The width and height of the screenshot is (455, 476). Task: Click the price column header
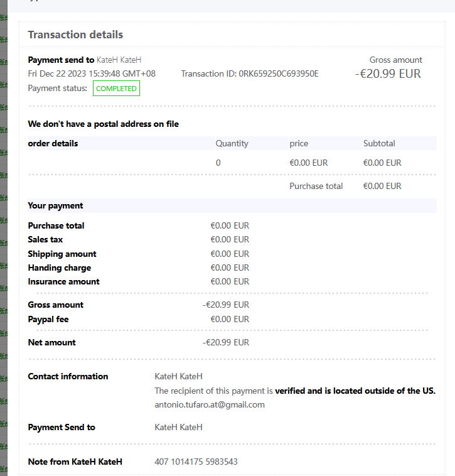(299, 143)
